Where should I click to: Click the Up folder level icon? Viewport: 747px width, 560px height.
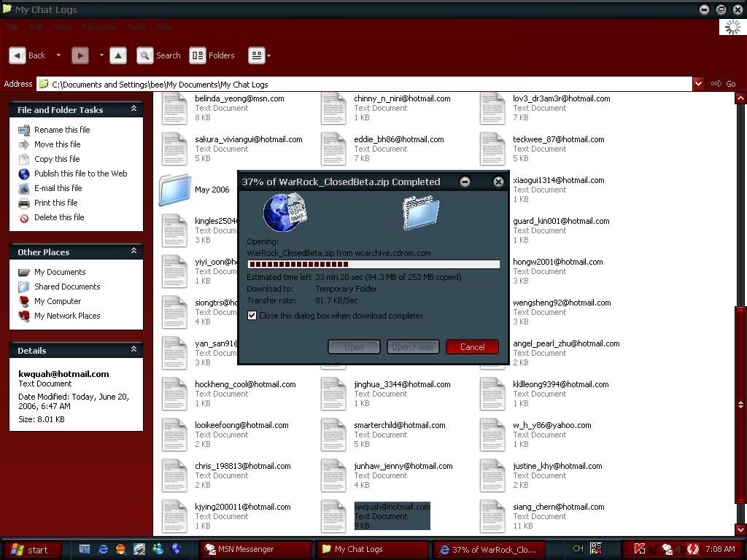click(x=118, y=55)
